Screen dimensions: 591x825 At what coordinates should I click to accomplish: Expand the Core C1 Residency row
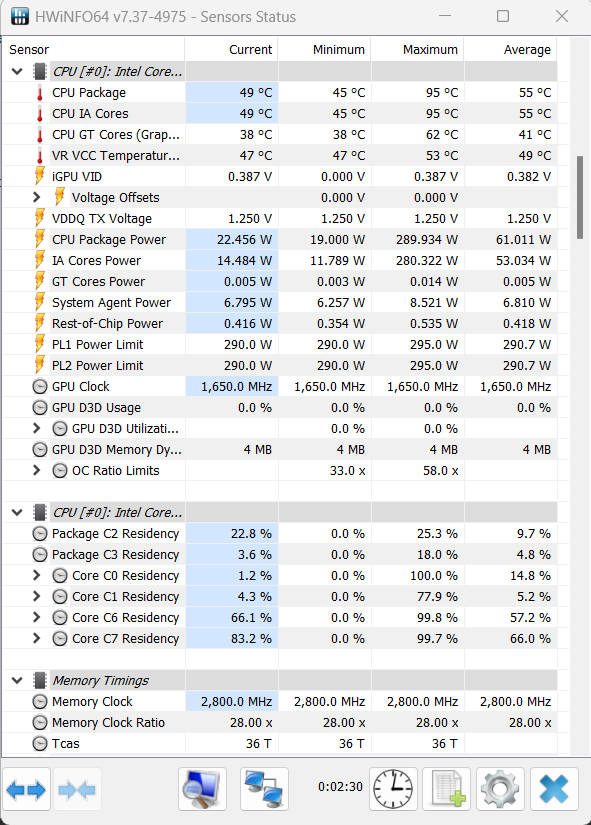pyautogui.click(x=36, y=596)
